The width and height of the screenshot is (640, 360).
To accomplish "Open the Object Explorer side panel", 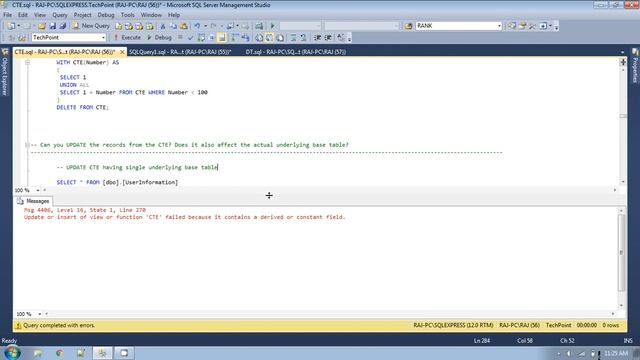I will point(5,72).
